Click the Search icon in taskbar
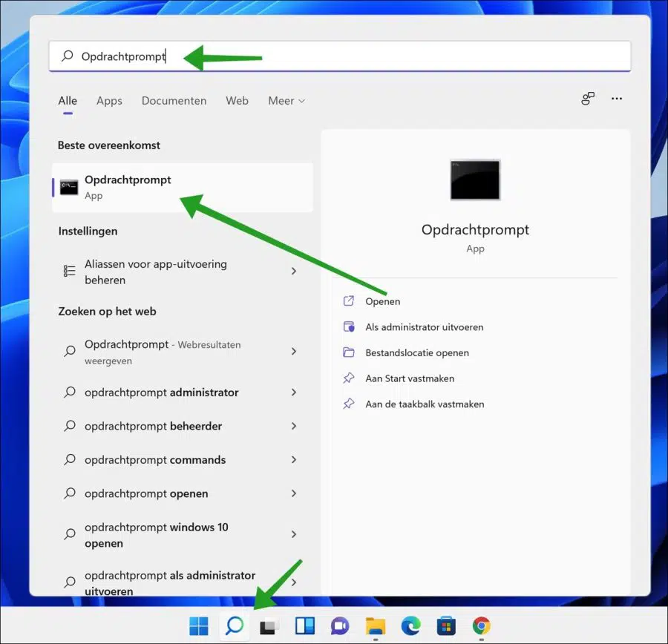Viewport: 668px width, 644px height. (235, 625)
